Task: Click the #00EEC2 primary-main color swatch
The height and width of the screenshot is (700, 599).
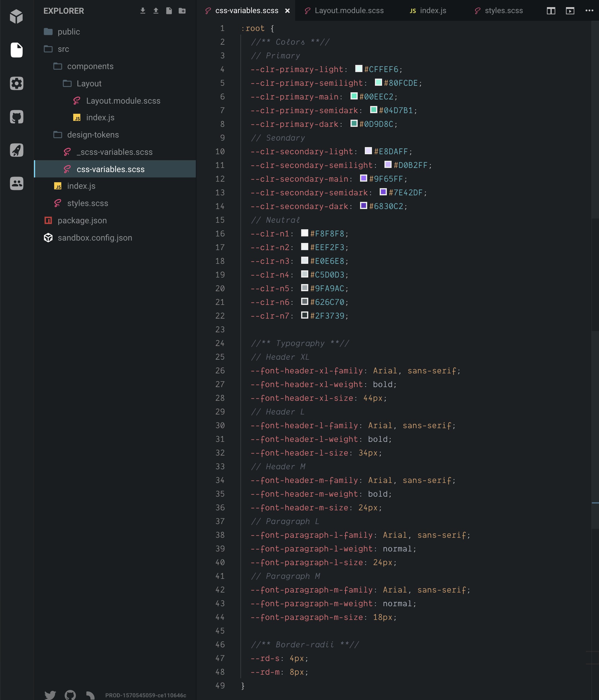Action: coord(354,96)
